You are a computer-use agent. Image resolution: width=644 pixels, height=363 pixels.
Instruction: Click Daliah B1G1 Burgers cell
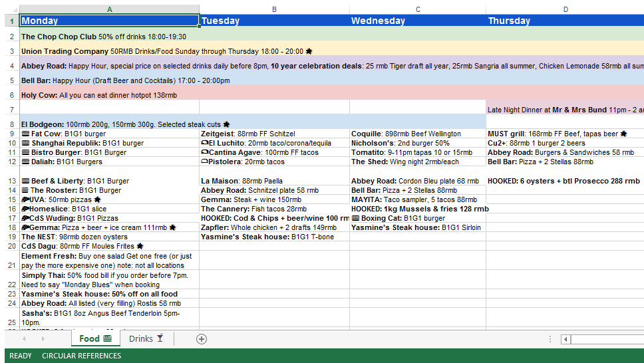(x=109, y=162)
